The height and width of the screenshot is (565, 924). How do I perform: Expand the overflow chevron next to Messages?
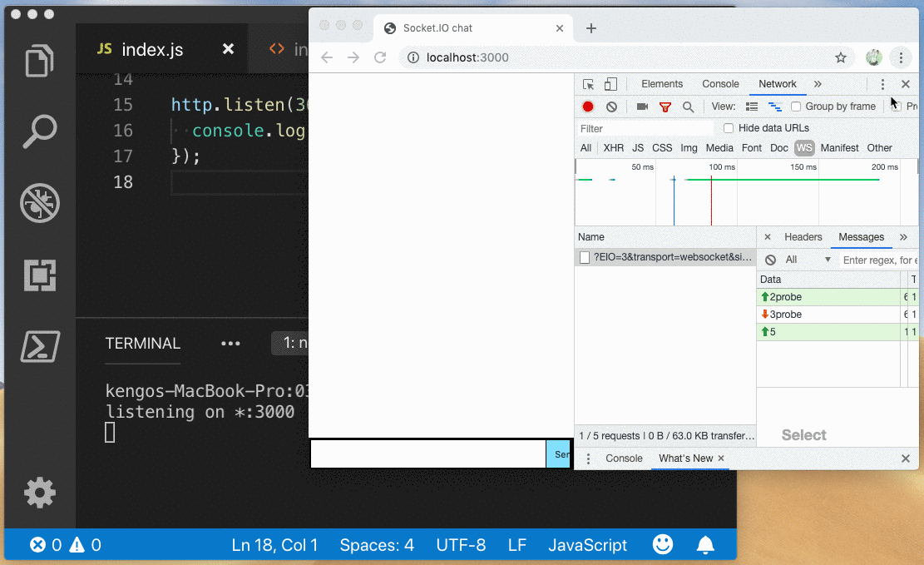903,237
